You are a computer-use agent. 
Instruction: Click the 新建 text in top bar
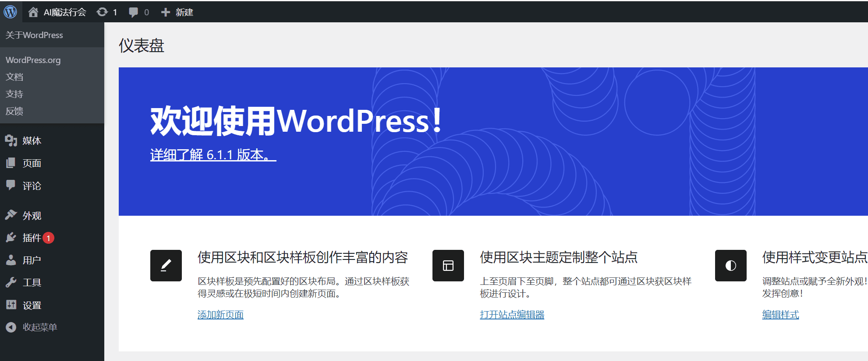coord(184,12)
